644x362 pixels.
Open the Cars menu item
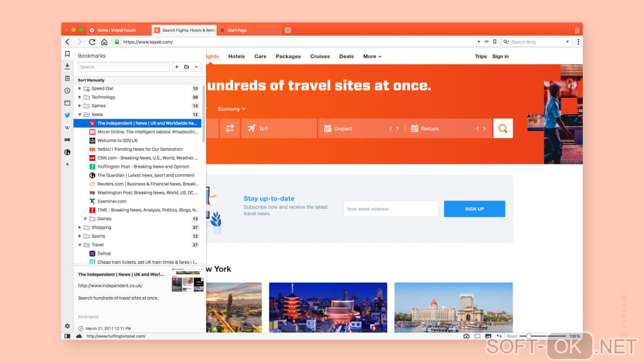click(x=260, y=56)
